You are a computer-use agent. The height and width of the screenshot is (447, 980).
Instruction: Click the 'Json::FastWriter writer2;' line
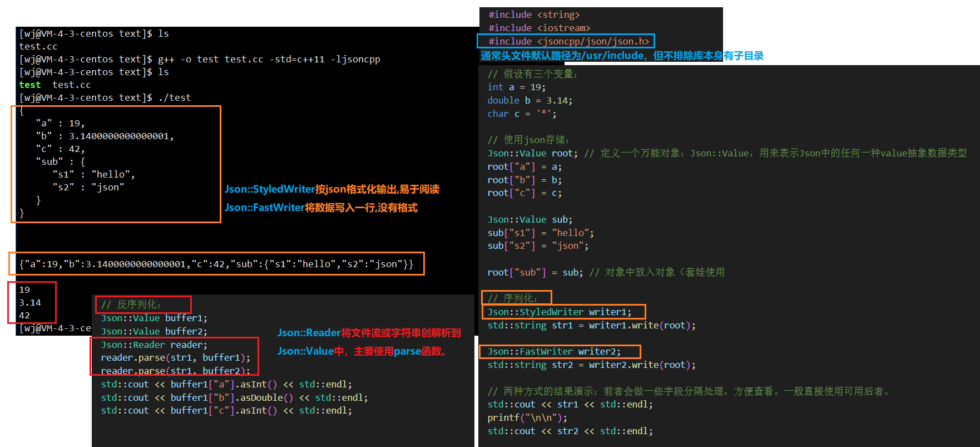(x=554, y=351)
